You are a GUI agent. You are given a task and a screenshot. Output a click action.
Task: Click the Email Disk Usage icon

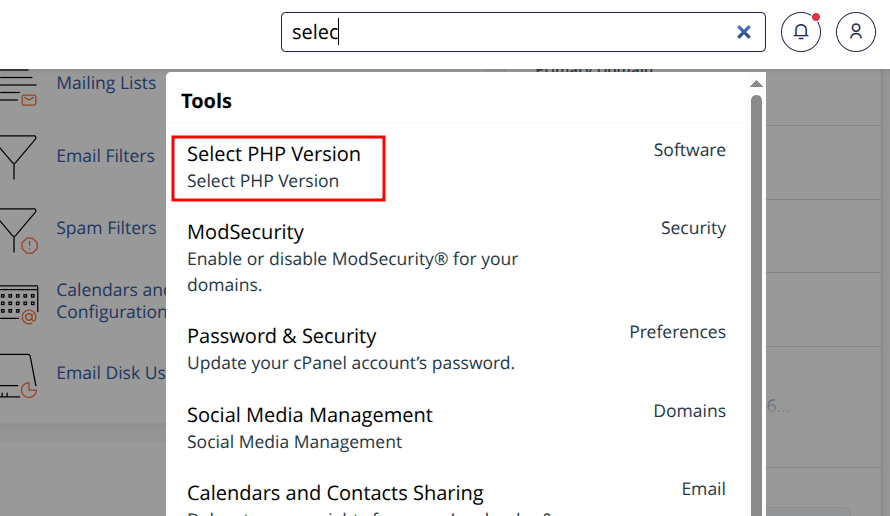coord(18,375)
